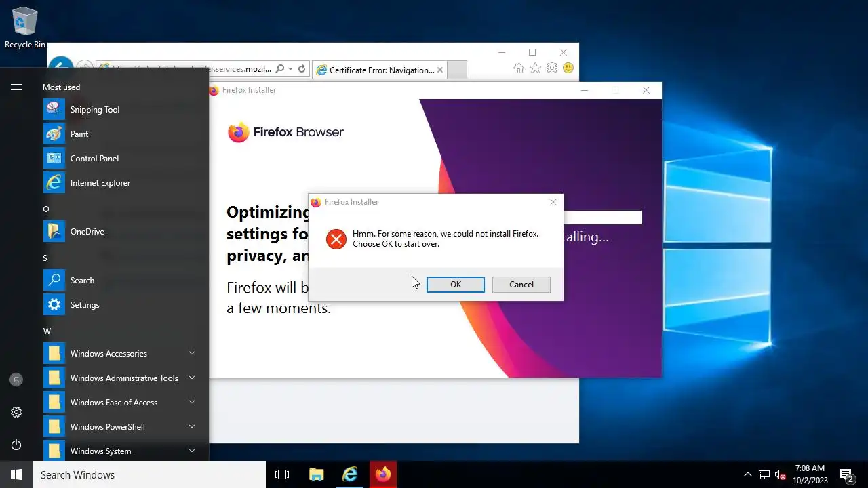Screen dimensions: 868x488
Task: Click the Windows Start button
Action: (x=16, y=474)
